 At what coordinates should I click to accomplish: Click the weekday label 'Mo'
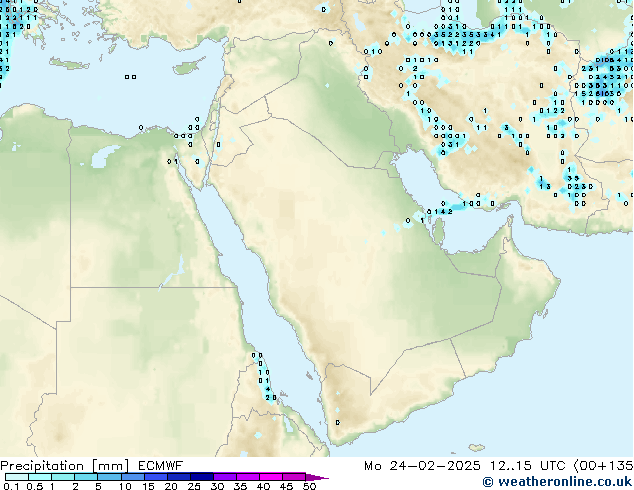[x=372, y=466]
